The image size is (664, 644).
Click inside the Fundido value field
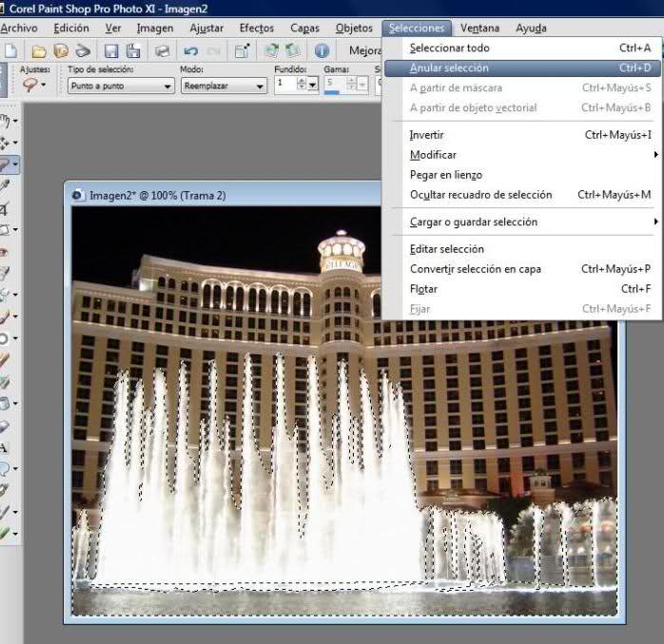click(285, 85)
